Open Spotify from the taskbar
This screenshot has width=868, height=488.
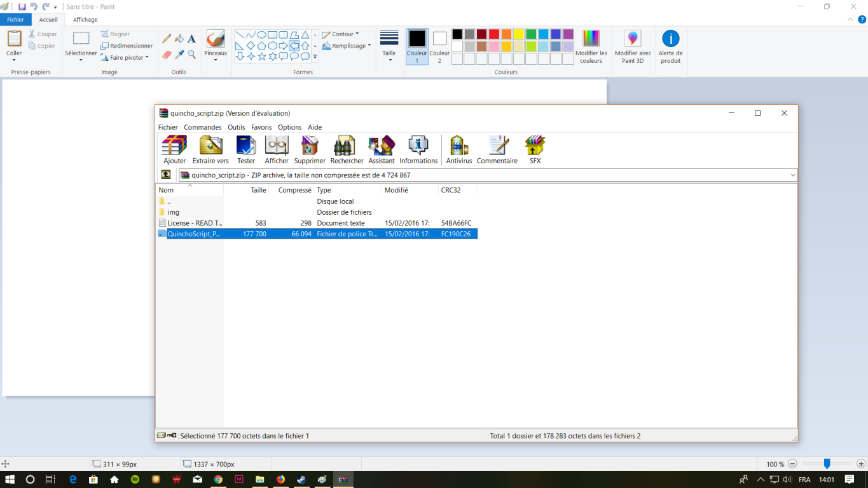[x=135, y=480]
